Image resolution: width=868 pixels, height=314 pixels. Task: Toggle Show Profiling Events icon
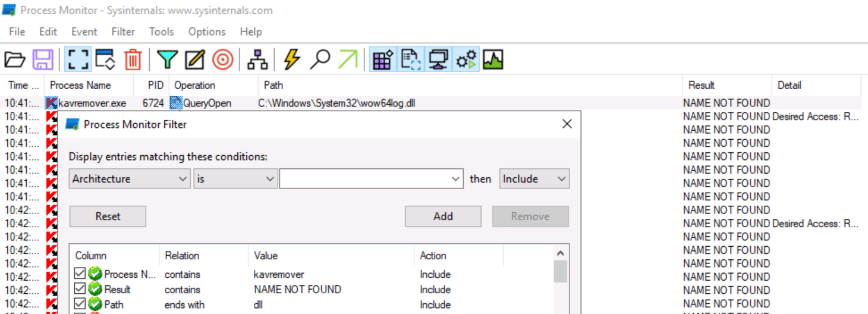(493, 59)
